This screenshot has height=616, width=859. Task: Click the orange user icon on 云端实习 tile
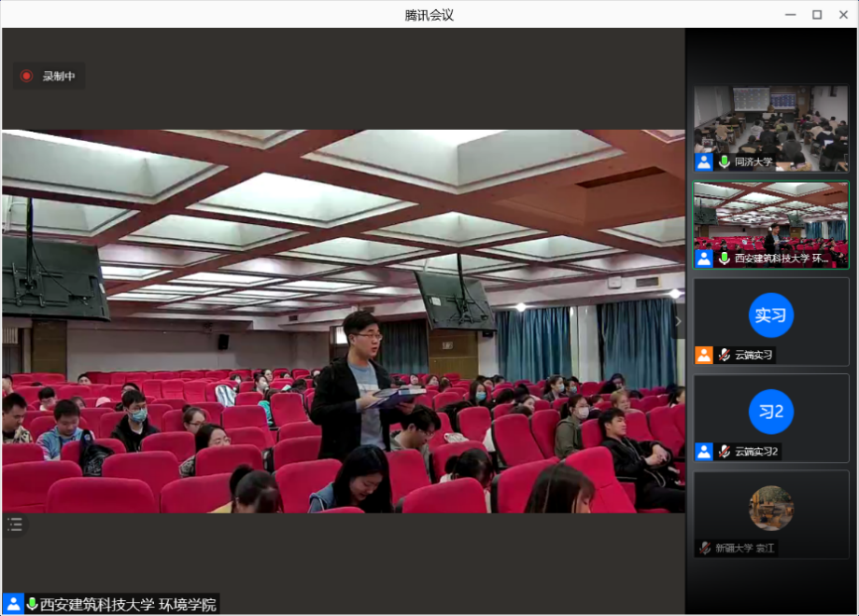click(x=704, y=355)
